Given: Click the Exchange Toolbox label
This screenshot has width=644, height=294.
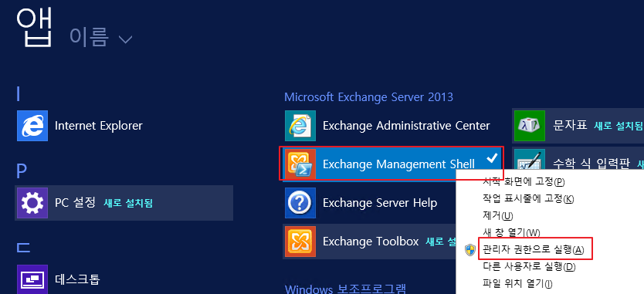Looking at the screenshot, I should pos(371,241).
